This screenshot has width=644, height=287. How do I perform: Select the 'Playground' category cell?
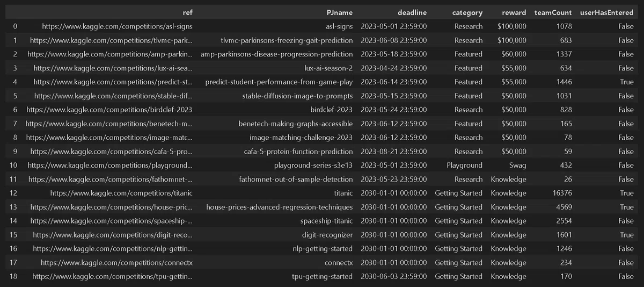[465, 166]
